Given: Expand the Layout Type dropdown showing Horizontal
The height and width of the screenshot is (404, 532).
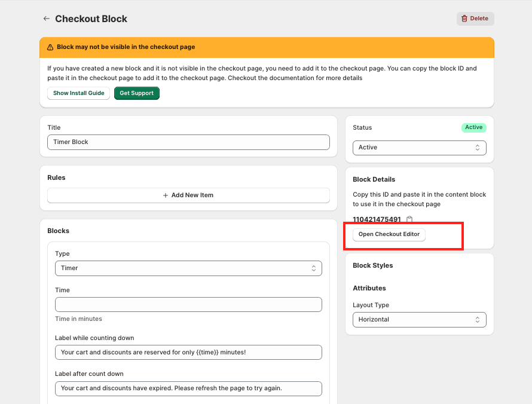Looking at the screenshot, I should click(x=419, y=320).
